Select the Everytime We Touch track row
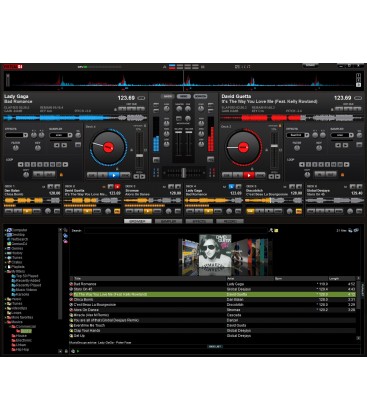This screenshot has height=420, width=367. pos(213,325)
